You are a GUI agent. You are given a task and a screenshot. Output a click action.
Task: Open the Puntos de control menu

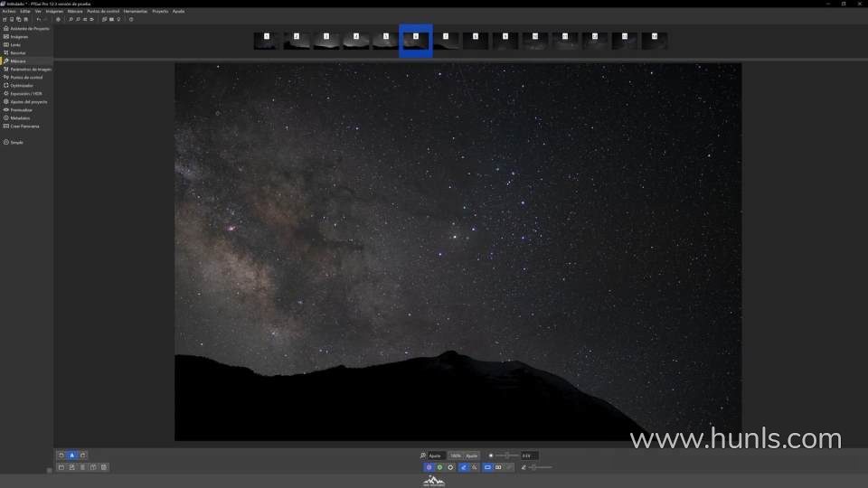pyautogui.click(x=103, y=11)
